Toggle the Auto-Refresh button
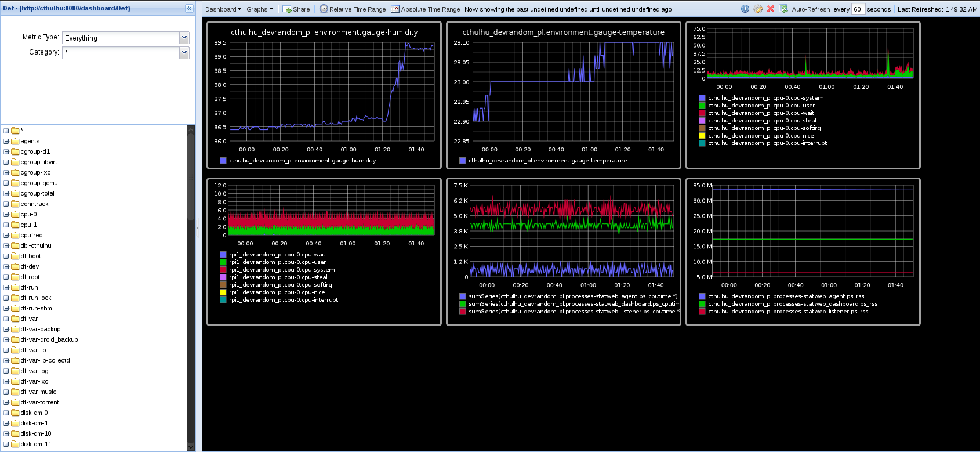 click(x=805, y=9)
